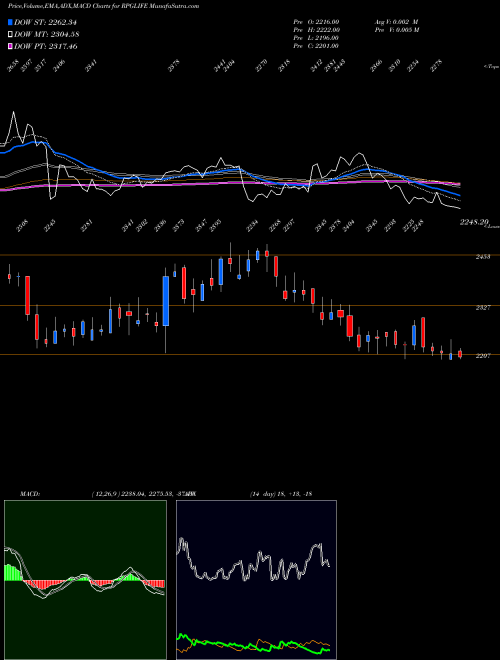Click the tall blue candlestick in the middle of the chart
The height and width of the screenshot is (660, 500).
pos(166,301)
